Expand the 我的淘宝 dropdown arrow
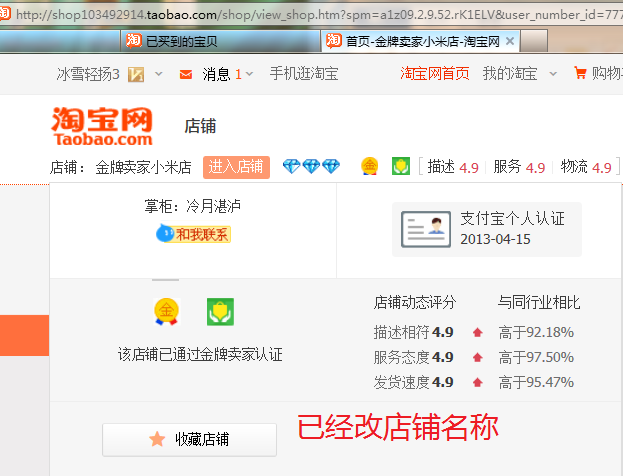 [x=553, y=74]
